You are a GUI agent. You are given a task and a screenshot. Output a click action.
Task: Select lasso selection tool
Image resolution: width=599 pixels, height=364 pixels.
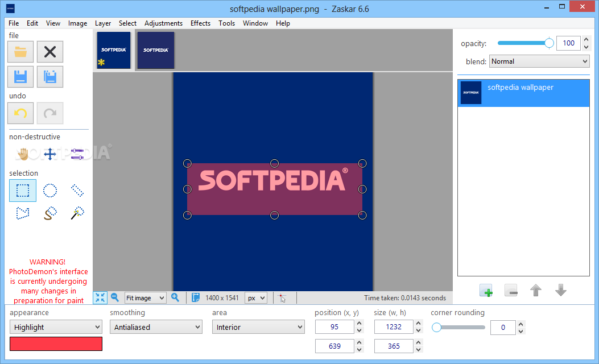pyautogui.click(x=50, y=213)
